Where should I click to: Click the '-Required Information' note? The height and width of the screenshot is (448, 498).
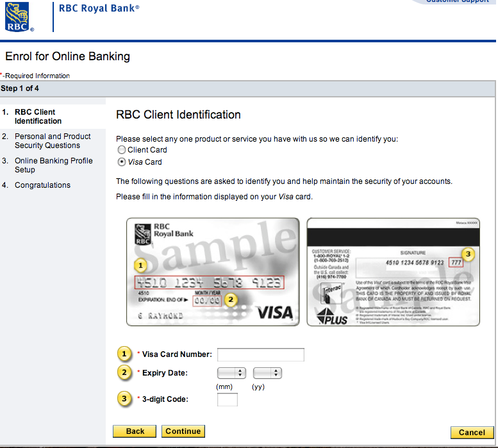[36, 76]
